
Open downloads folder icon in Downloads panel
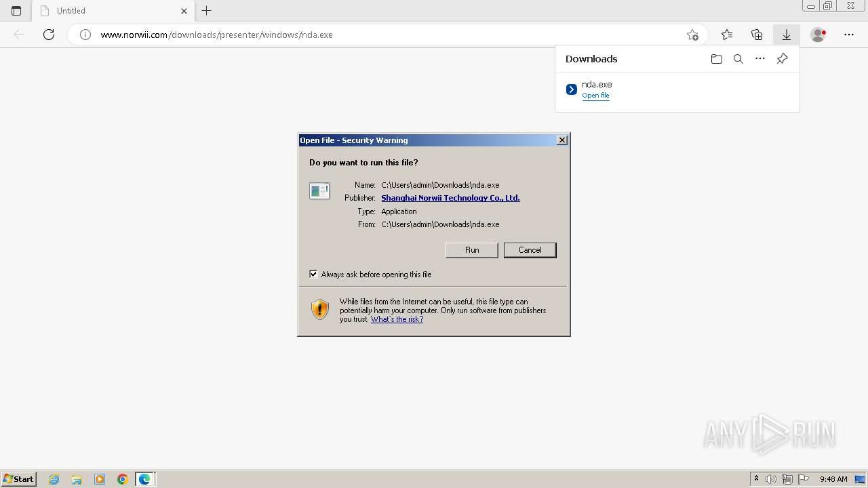point(717,59)
